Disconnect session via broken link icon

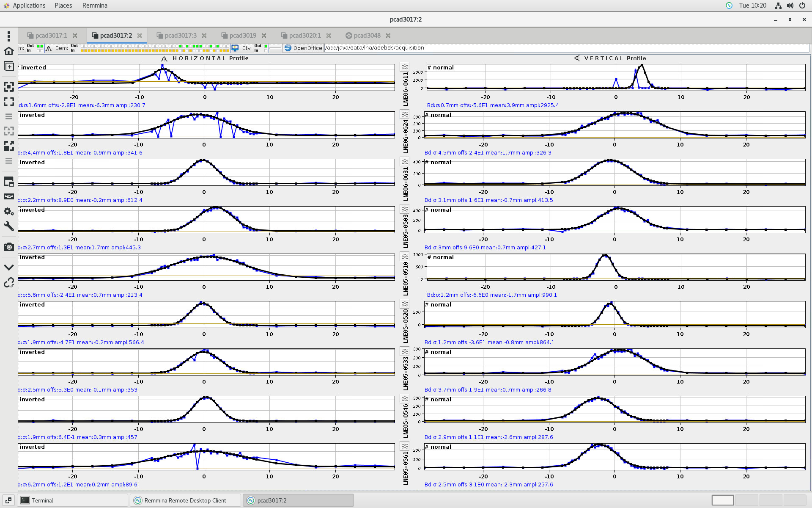coord(8,283)
